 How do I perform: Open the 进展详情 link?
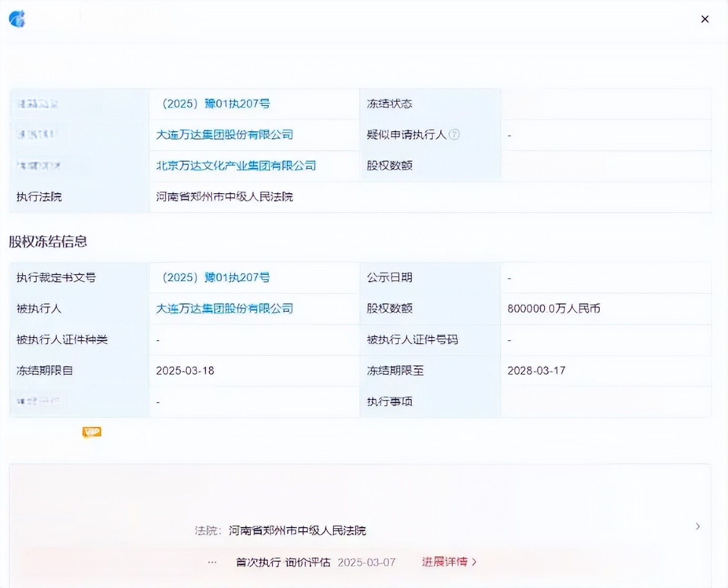click(x=449, y=562)
